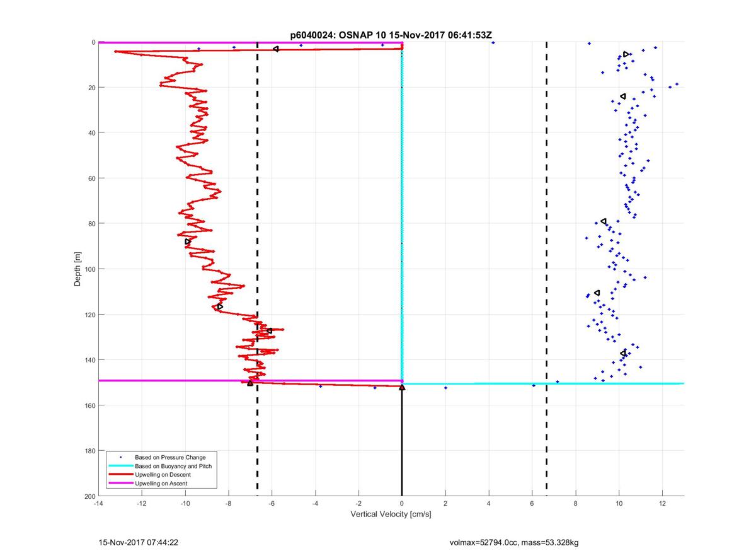The height and width of the screenshot is (558, 756).
Task: Click triangle marker among blue dots near 79 m
Action: coord(604,221)
